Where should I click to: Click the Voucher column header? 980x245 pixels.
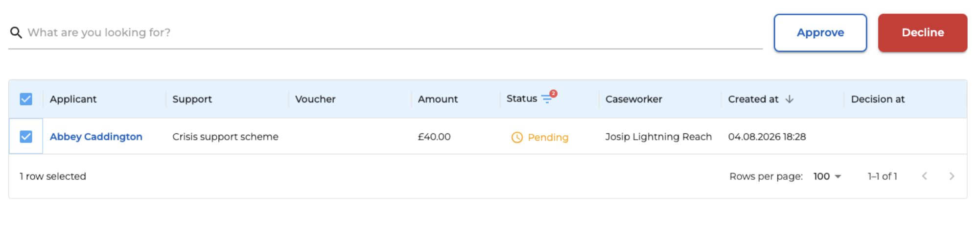click(315, 99)
